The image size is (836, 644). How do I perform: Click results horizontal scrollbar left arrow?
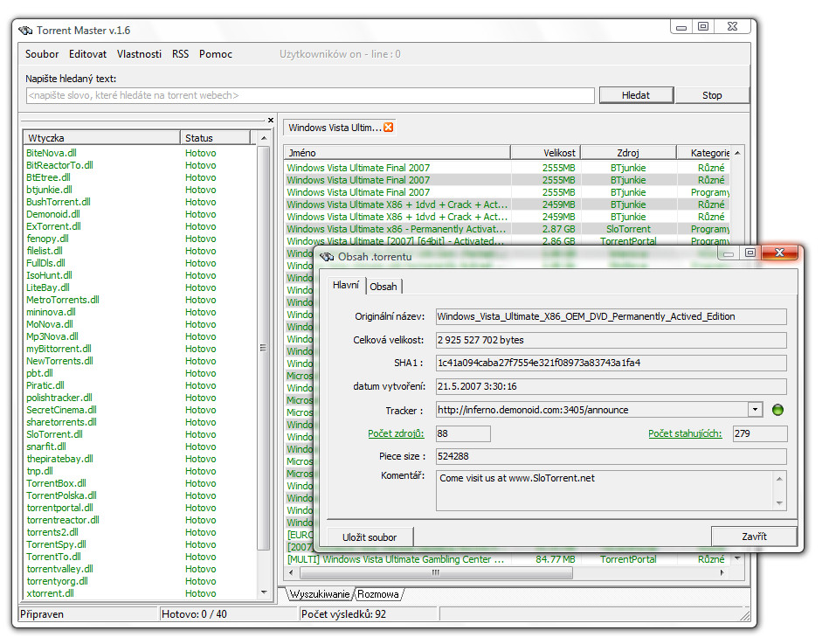point(291,572)
